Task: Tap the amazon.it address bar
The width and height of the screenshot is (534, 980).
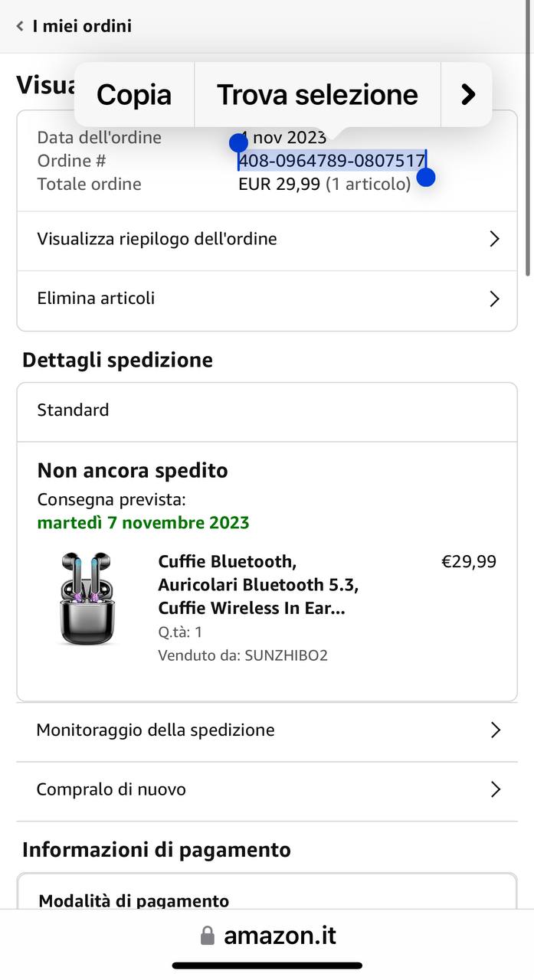Action: [x=280, y=936]
